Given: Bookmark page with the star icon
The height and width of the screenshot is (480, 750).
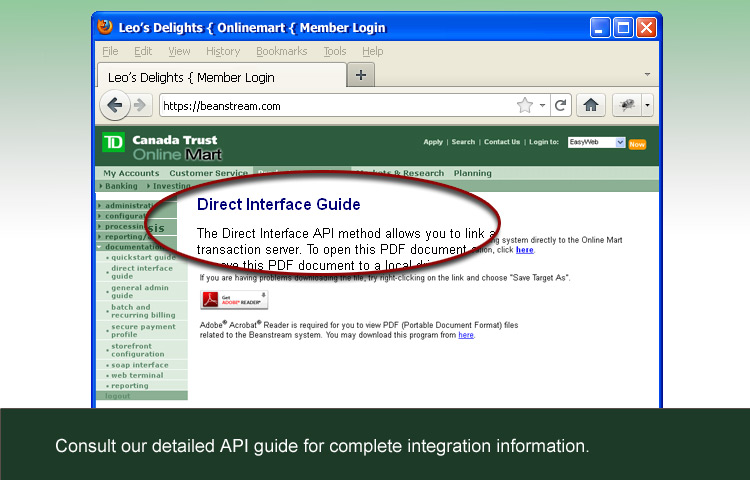Looking at the screenshot, I should click(x=524, y=105).
